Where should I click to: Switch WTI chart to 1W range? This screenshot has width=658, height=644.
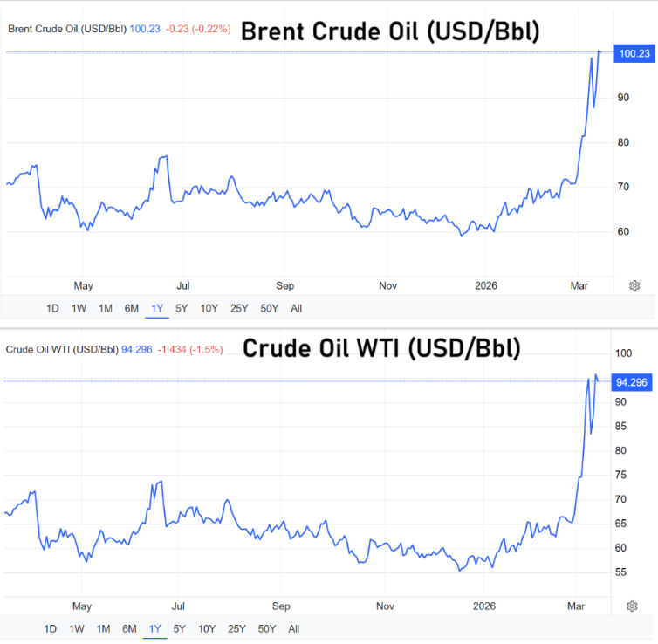point(76,628)
